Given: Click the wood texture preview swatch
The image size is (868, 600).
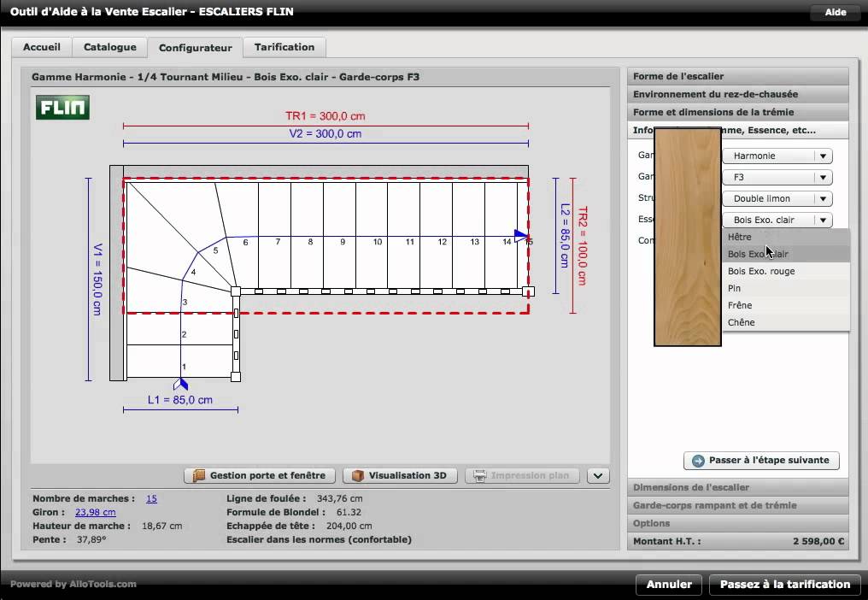Looking at the screenshot, I should [688, 237].
